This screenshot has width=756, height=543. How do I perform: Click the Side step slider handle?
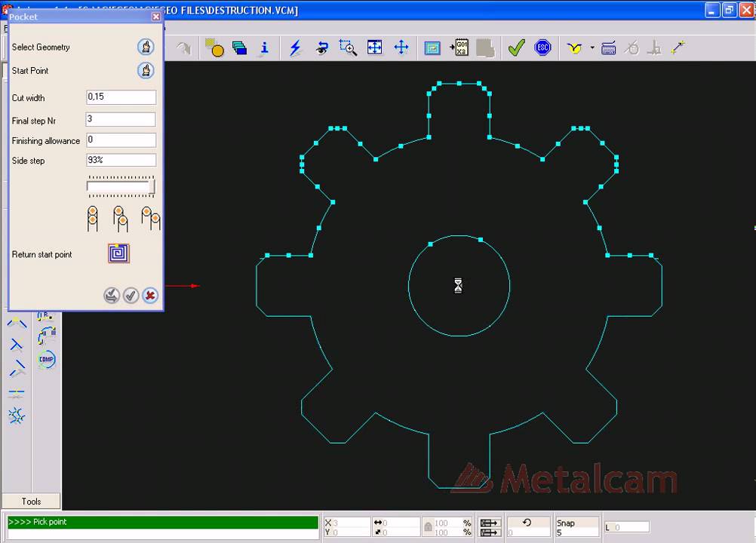[x=152, y=186]
